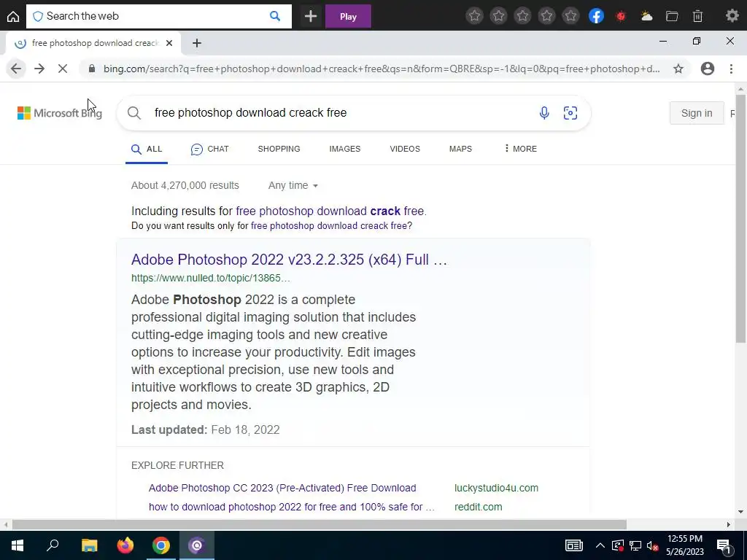747x560 pixels.
Task: Switch to the CHAT tab
Action: (x=209, y=149)
